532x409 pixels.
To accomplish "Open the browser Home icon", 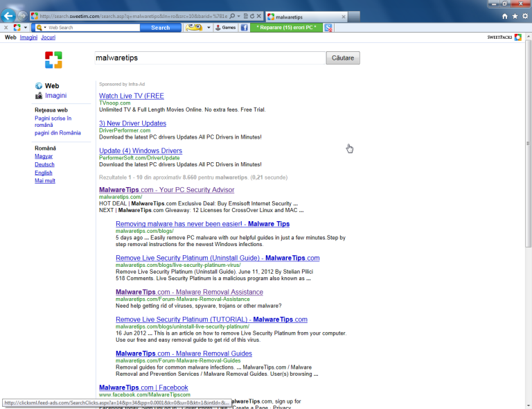I will (505, 17).
